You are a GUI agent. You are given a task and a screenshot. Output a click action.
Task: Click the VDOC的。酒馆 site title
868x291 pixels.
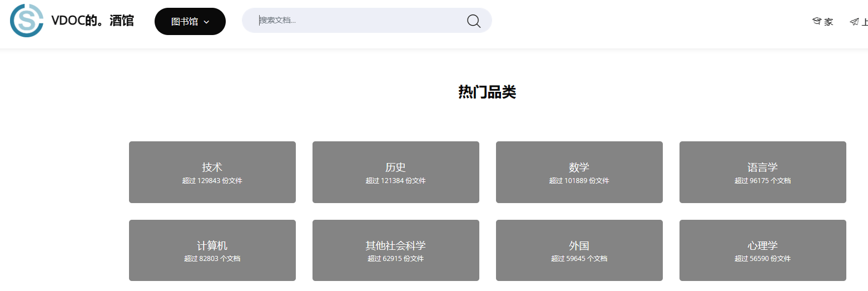[92, 21]
